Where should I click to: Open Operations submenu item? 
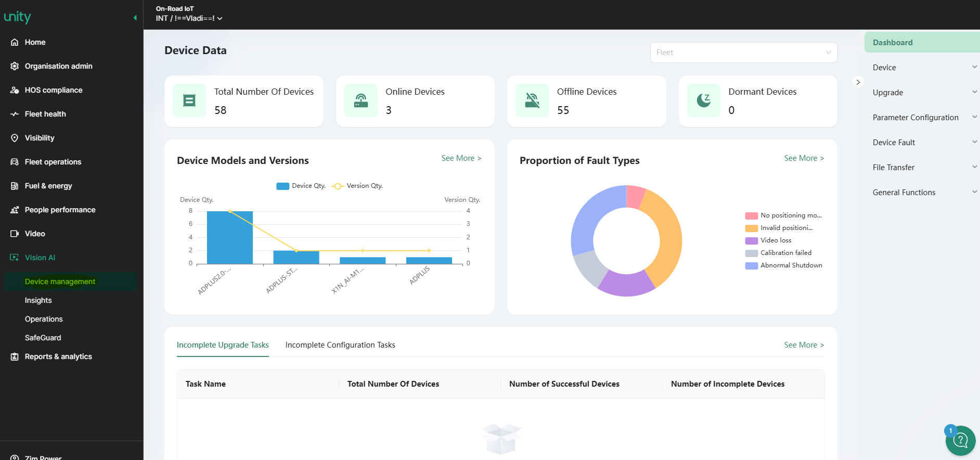pyautogui.click(x=44, y=319)
